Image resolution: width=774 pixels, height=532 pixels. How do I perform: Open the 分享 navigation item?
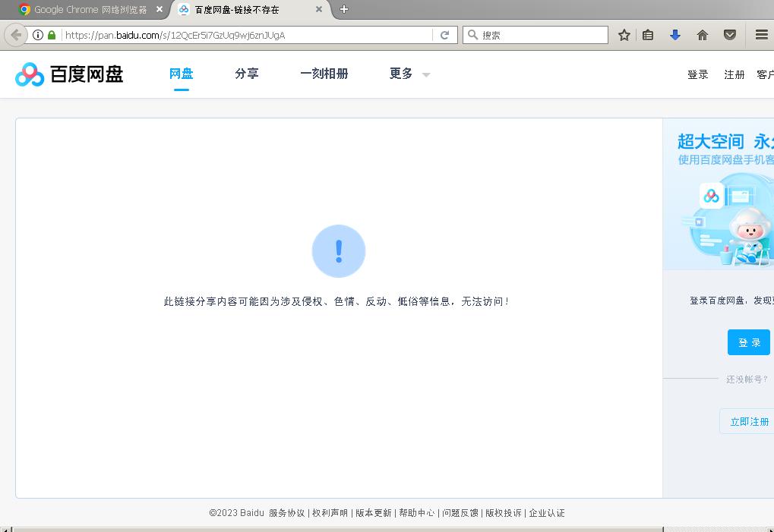pos(247,74)
